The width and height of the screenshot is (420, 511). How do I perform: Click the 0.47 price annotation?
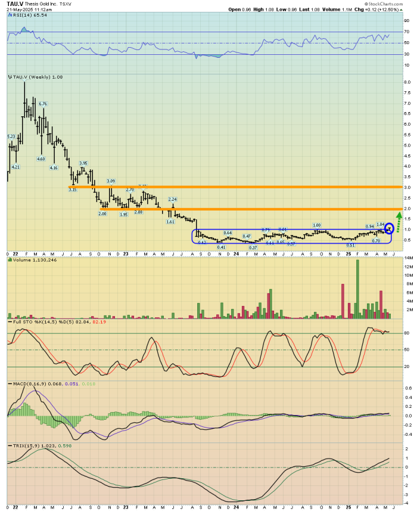click(x=247, y=237)
